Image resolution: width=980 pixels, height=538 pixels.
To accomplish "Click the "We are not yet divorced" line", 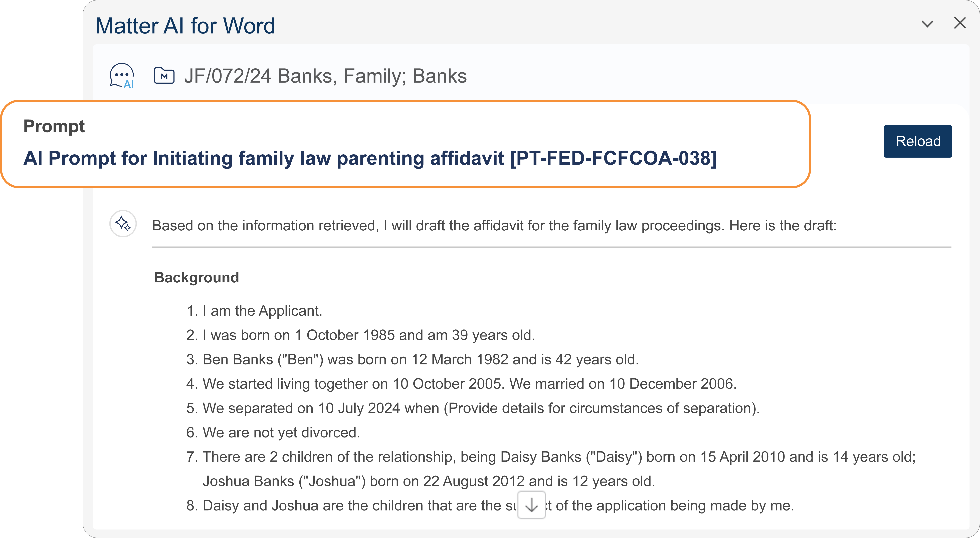I will click(281, 433).
